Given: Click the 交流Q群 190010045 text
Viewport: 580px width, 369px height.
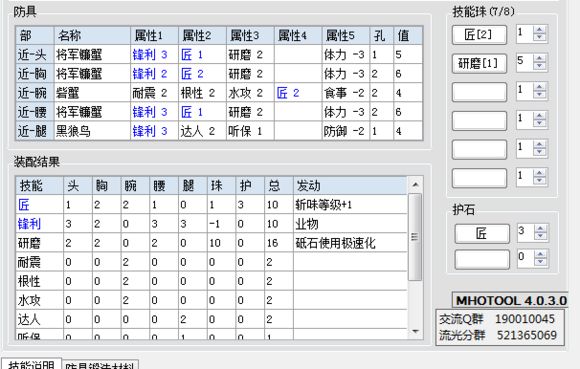Looking at the screenshot, I should point(497,319).
